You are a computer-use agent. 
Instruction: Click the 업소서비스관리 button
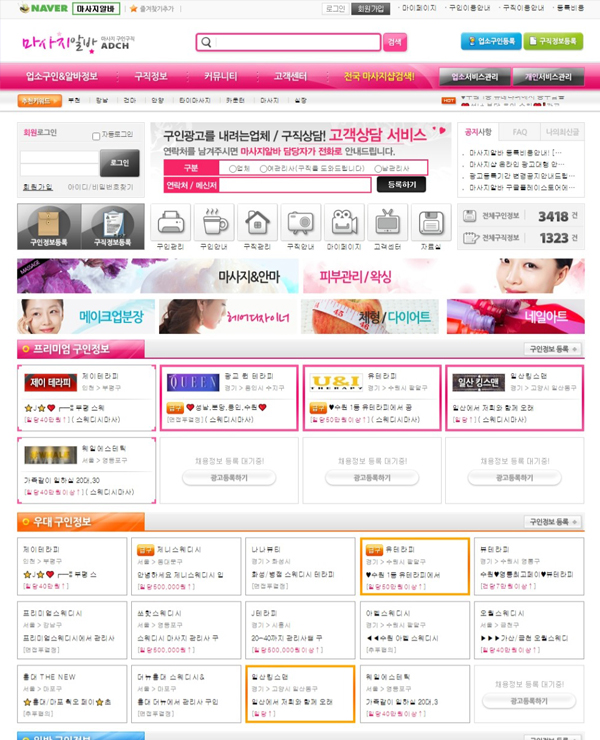pos(475,77)
